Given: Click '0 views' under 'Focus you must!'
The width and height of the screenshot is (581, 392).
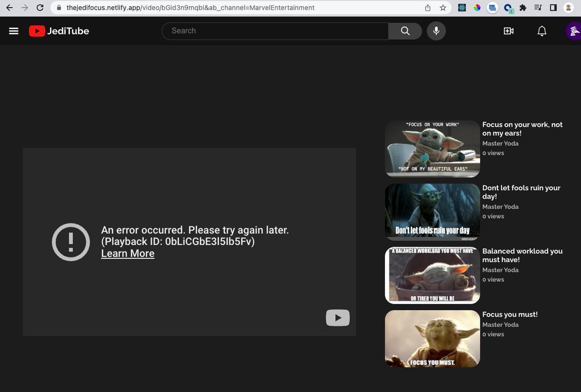Looking at the screenshot, I should pyautogui.click(x=493, y=335).
